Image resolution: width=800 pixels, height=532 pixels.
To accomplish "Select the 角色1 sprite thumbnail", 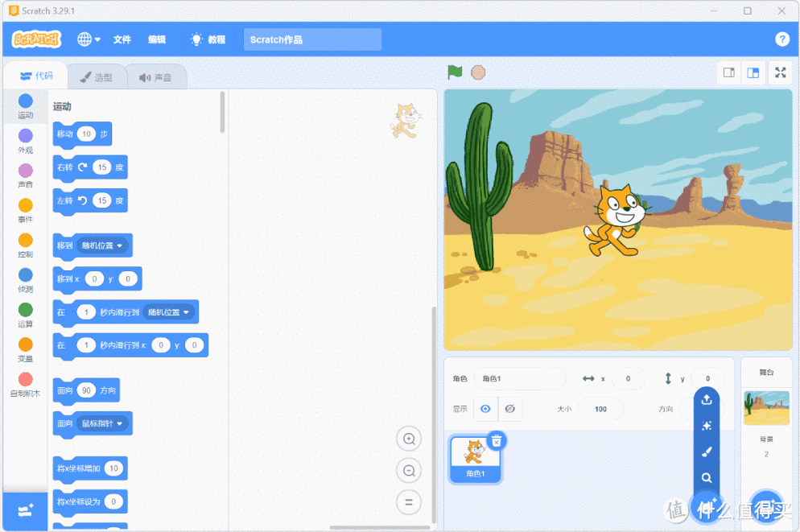I will point(475,458).
